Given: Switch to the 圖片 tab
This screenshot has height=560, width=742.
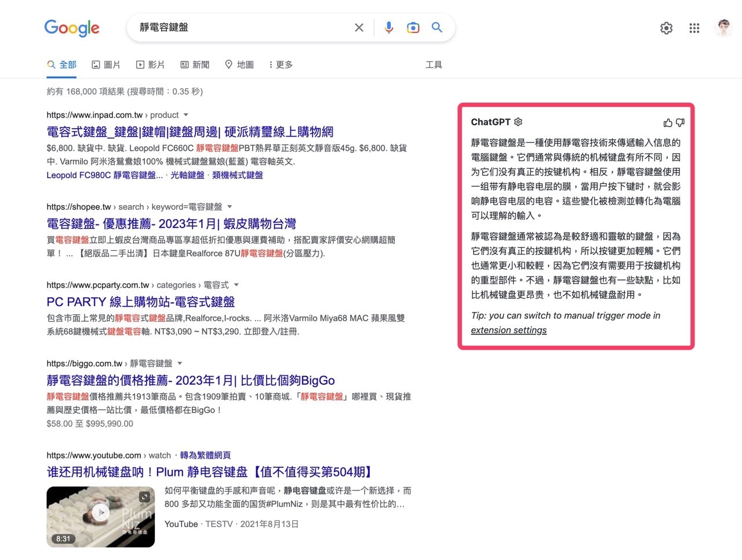Looking at the screenshot, I should [x=106, y=64].
